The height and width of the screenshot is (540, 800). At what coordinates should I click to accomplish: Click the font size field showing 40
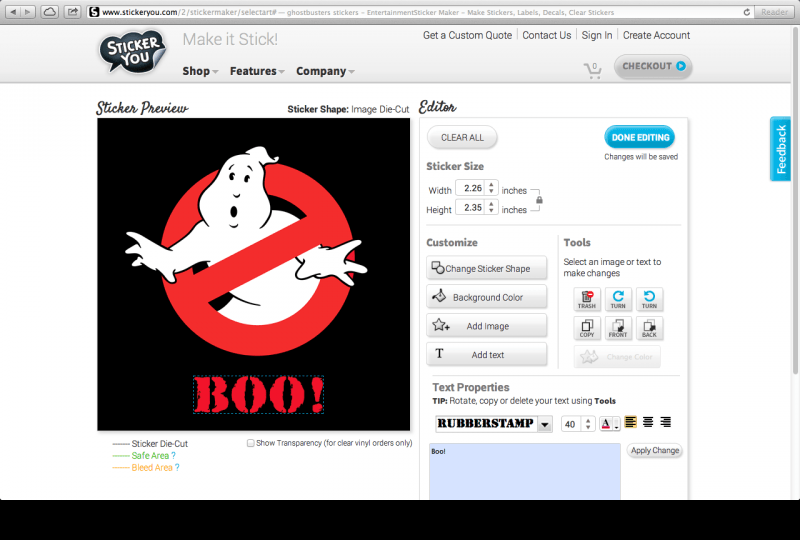[571, 424]
